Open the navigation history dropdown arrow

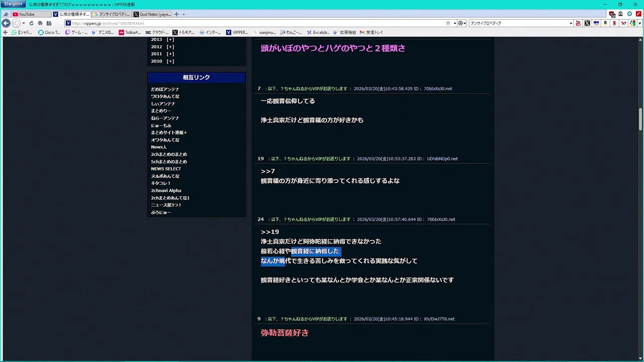point(24,23)
